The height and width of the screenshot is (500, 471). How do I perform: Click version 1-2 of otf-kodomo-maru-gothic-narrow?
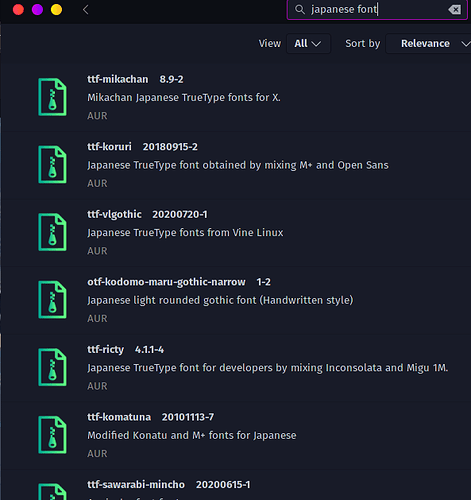click(x=263, y=282)
